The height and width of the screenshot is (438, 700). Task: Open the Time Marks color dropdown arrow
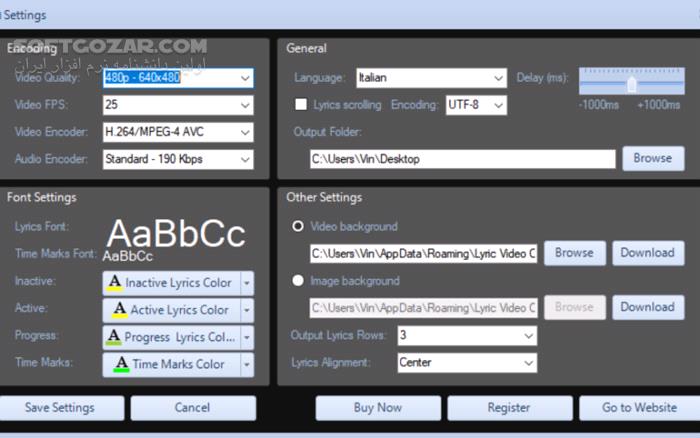pyautogui.click(x=247, y=364)
